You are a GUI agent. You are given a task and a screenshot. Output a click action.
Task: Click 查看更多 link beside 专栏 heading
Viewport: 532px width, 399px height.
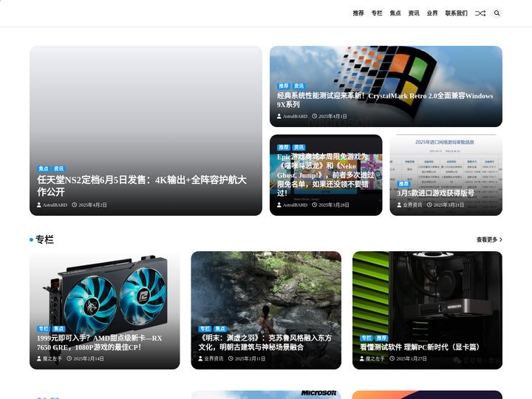pos(489,239)
